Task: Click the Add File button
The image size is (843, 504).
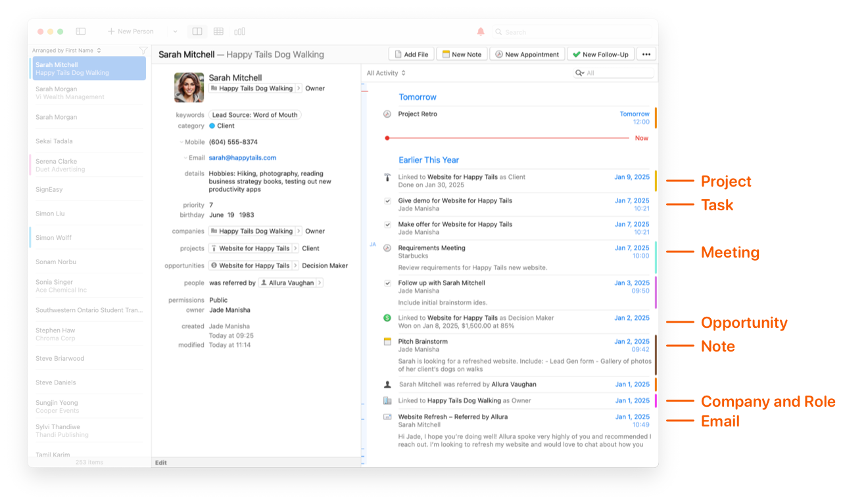Action: tap(411, 55)
